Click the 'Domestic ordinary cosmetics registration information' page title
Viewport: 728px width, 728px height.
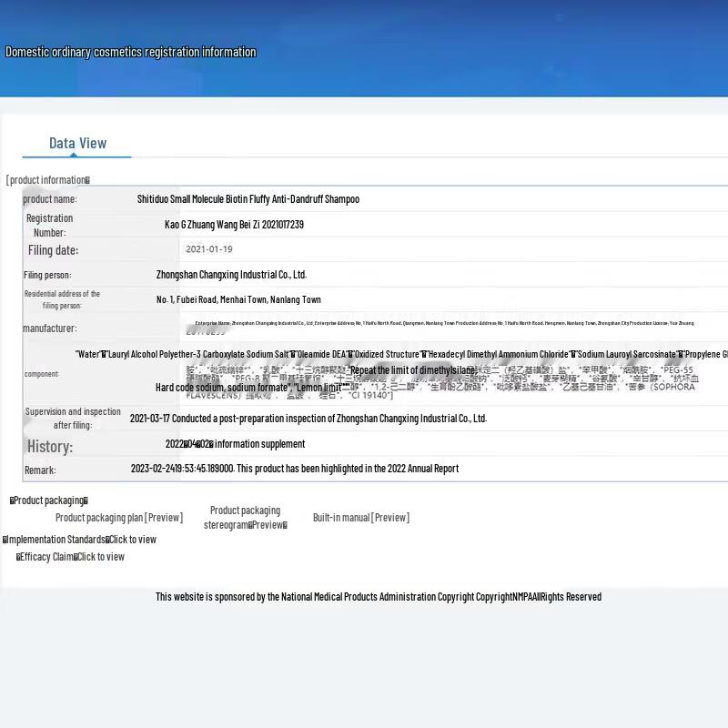(131, 52)
